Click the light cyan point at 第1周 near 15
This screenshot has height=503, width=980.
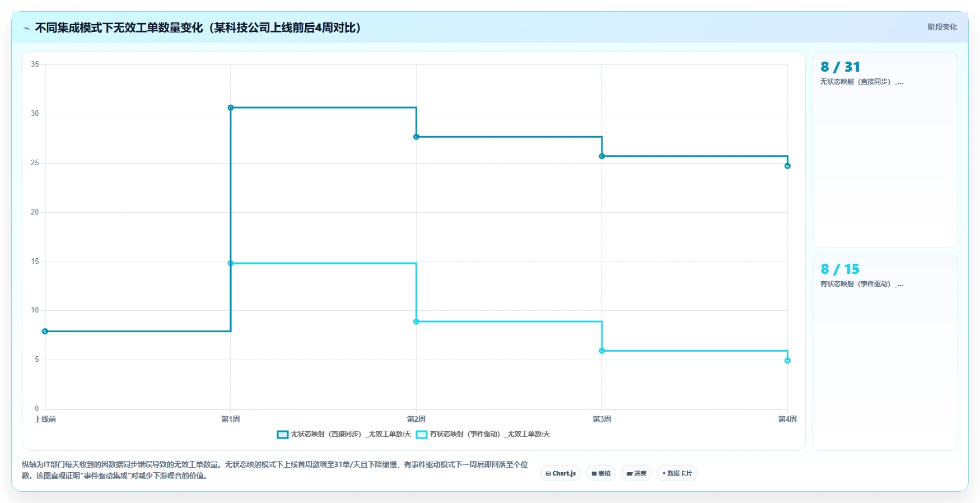(231, 263)
